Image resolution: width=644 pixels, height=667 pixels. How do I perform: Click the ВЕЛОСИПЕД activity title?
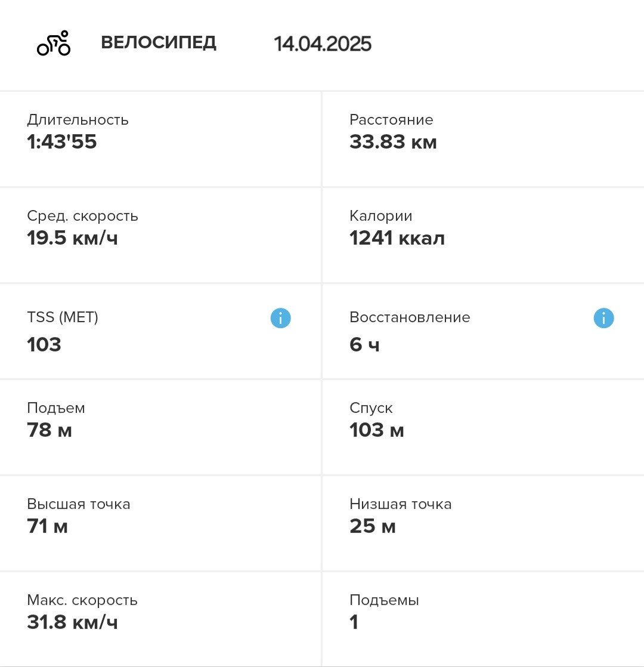159,42
